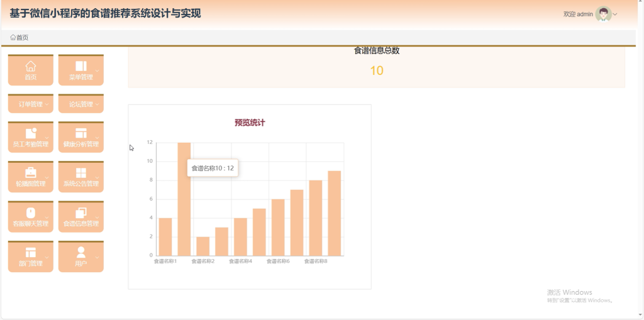This screenshot has width=644, height=320.
Task: Click the 食谱名称8 axis label
Action: (x=316, y=262)
